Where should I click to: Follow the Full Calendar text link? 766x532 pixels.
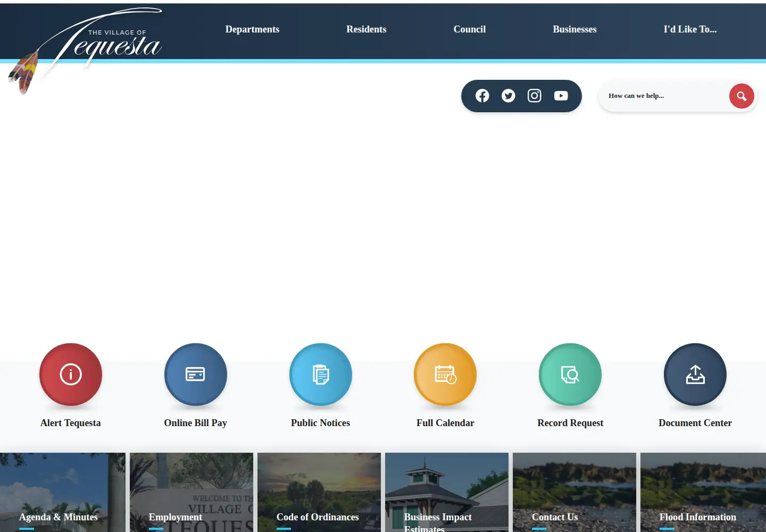[x=445, y=423]
